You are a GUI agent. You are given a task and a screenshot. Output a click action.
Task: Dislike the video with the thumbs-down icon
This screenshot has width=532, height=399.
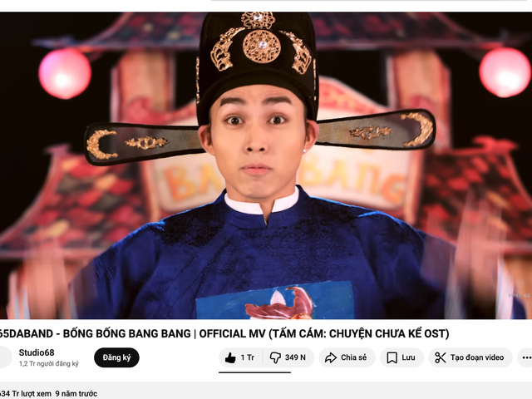coord(275,357)
